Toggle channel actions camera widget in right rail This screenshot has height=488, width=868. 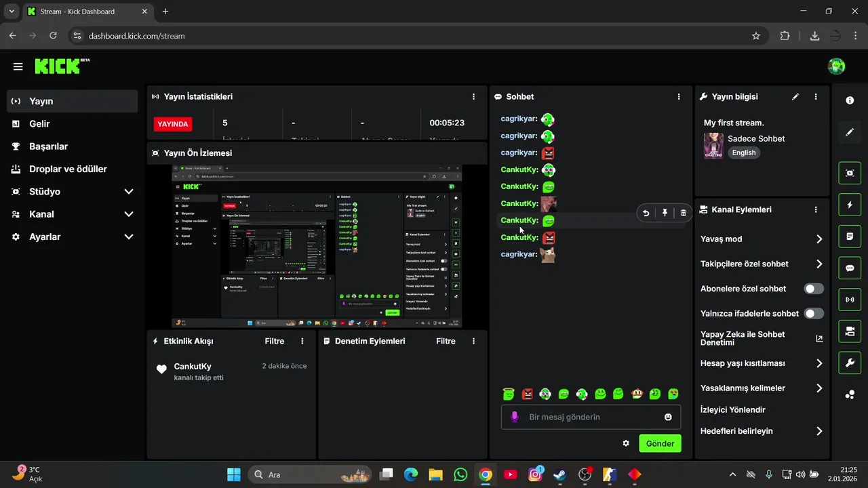coord(850,331)
